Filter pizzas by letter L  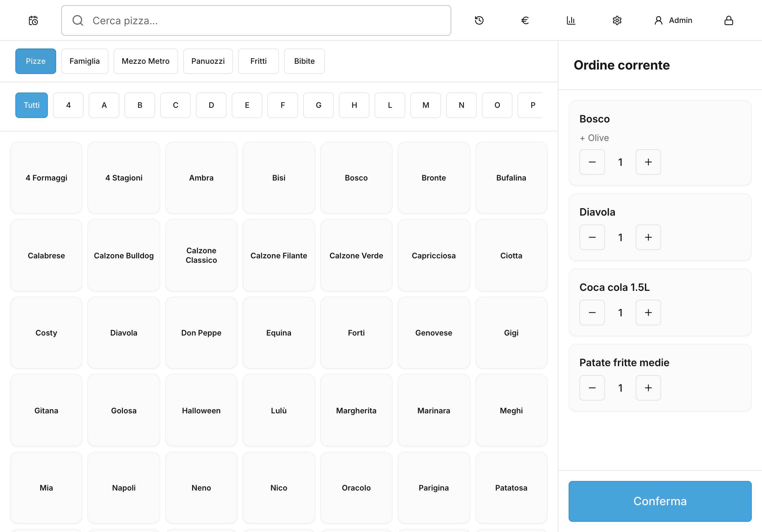point(390,105)
